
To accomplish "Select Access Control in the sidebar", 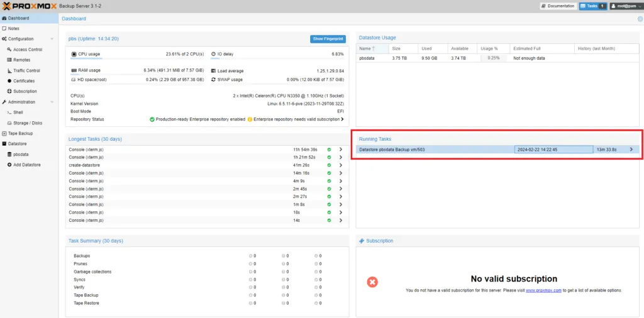I will click(x=28, y=50).
